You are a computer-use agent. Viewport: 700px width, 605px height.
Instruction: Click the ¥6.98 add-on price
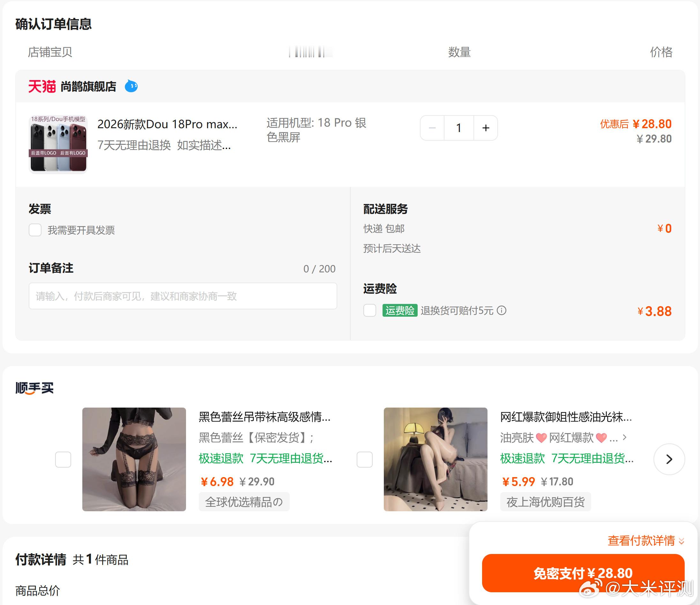(x=217, y=482)
